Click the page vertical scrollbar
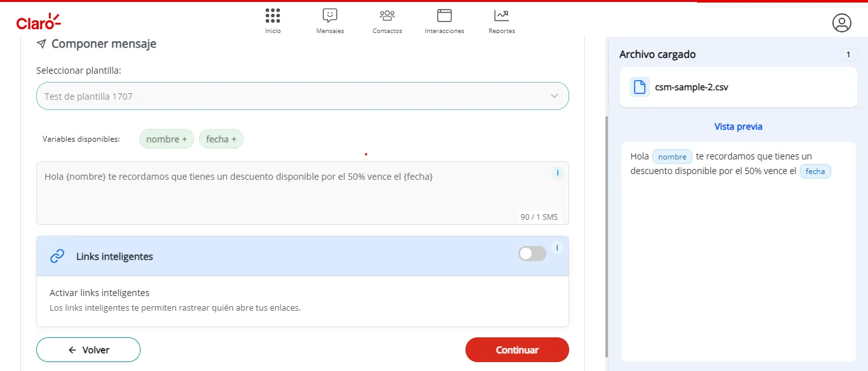 [x=607, y=236]
